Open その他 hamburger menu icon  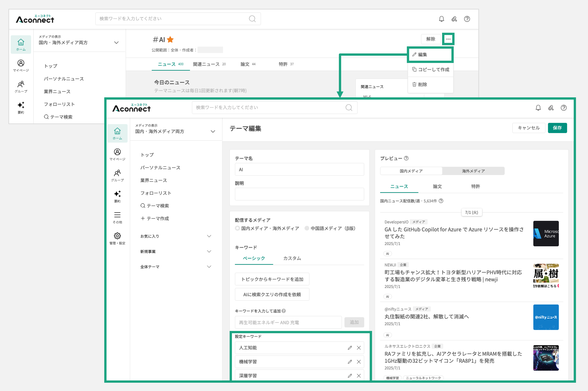point(117,217)
